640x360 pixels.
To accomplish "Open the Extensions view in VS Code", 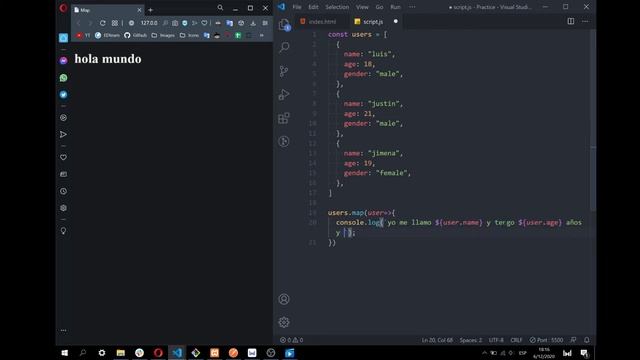I will (x=284, y=118).
